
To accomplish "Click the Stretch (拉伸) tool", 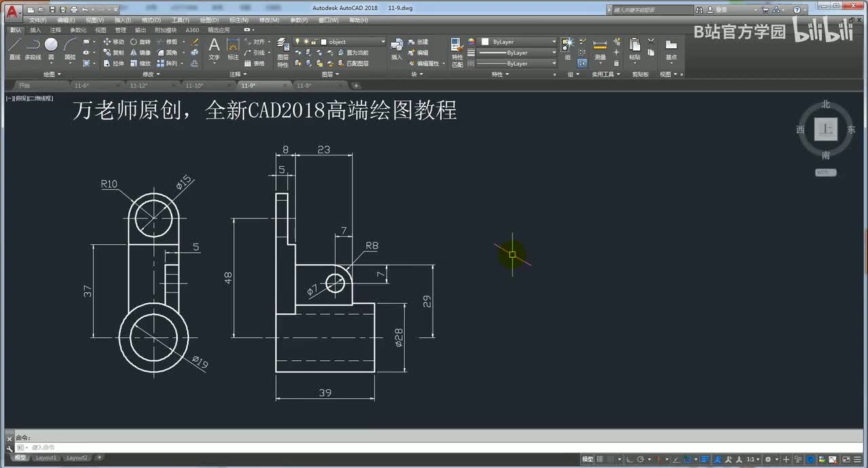I will 113,63.
